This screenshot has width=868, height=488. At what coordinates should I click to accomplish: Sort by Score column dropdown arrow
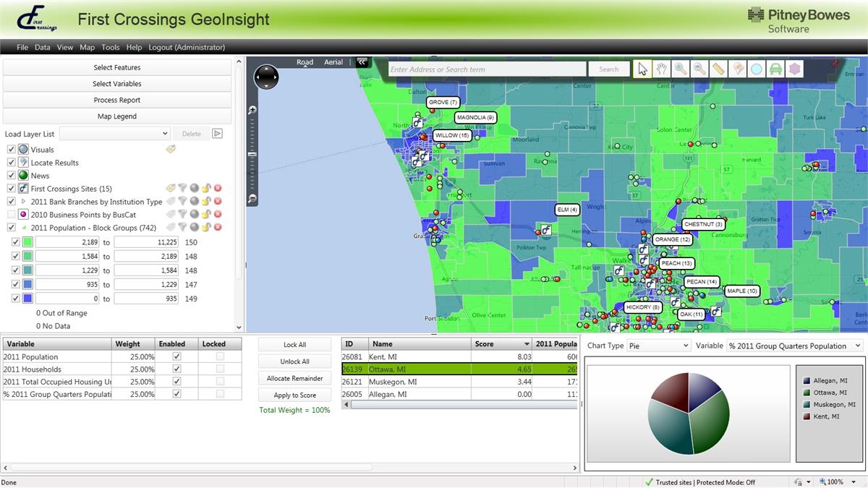(526, 344)
